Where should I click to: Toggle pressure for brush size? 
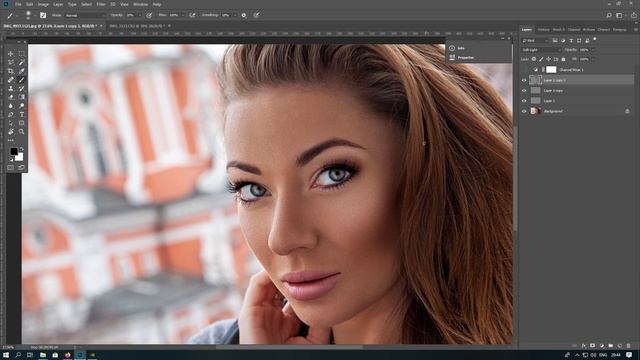(x=256, y=15)
